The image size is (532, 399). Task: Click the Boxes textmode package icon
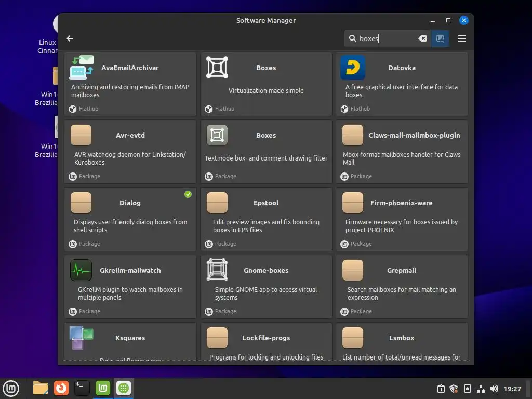click(217, 135)
